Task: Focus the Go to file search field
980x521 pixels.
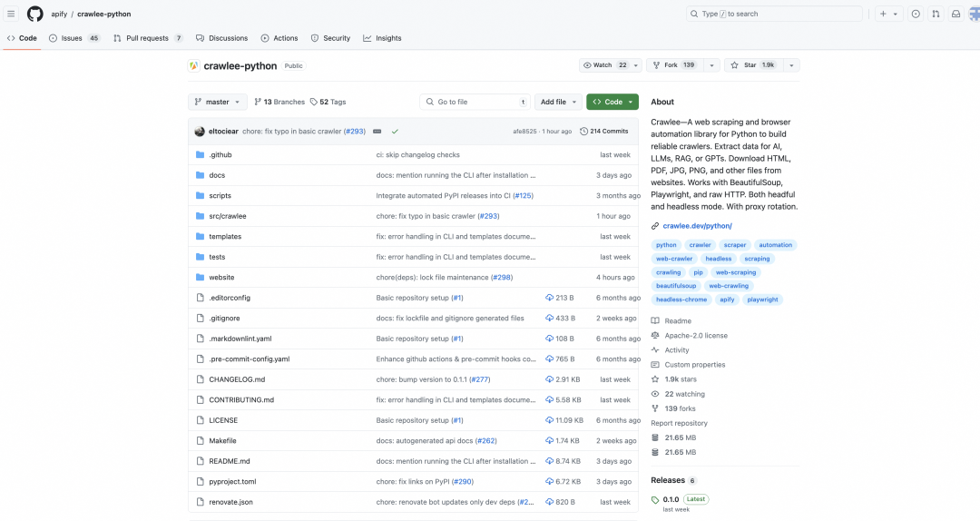Action: [475, 102]
